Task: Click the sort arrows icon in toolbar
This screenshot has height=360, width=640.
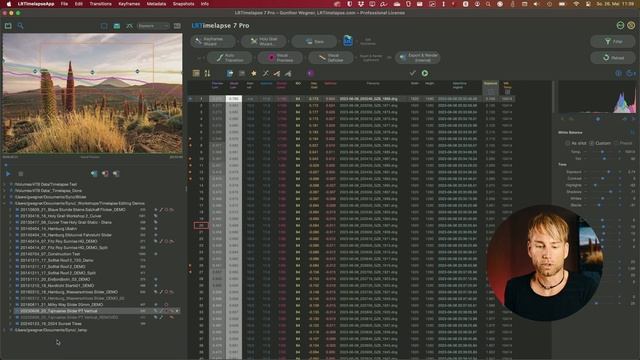Action: (207, 73)
